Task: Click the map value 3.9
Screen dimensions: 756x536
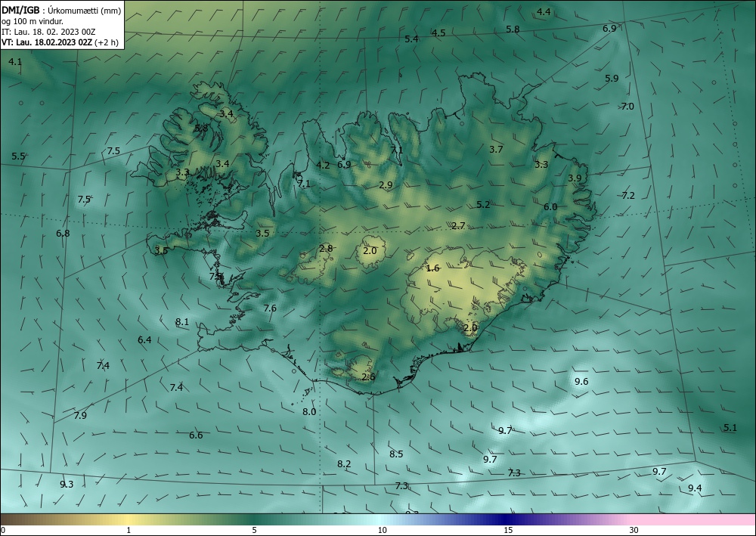Action: tap(575, 178)
